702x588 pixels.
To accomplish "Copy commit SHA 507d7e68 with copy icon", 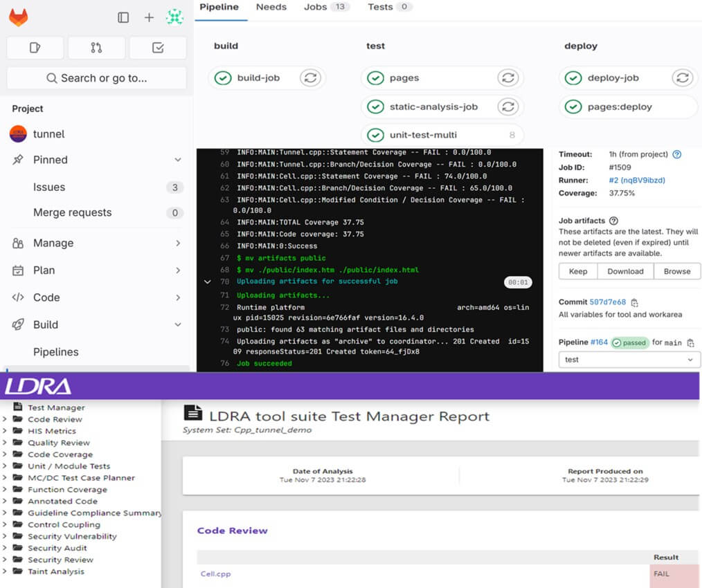I will (633, 303).
